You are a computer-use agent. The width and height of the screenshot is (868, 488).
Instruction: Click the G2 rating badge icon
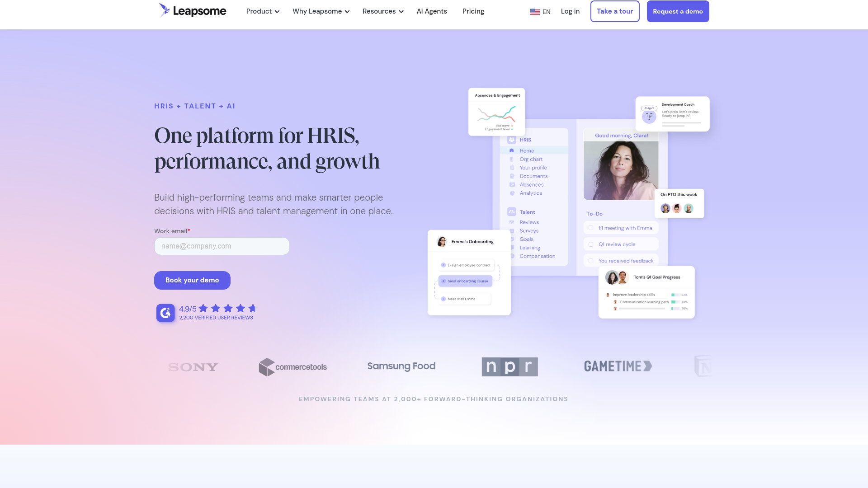pyautogui.click(x=165, y=313)
